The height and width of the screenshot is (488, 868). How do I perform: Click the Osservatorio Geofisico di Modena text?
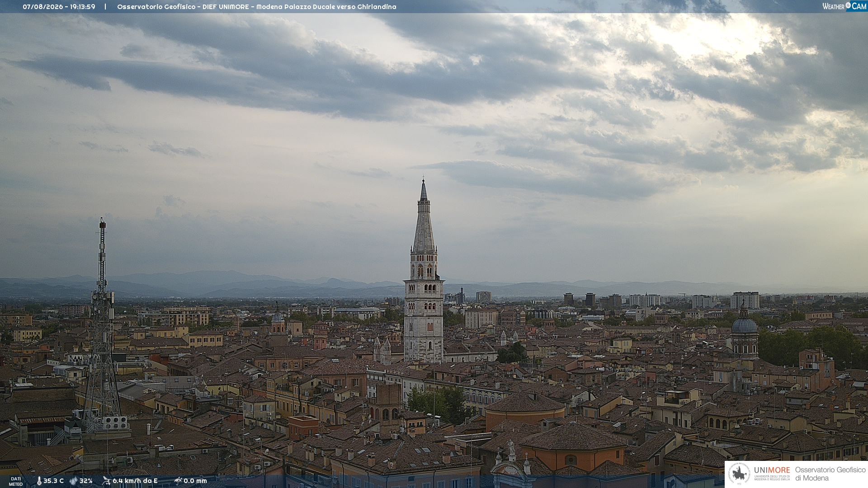(x=830, y=474)
